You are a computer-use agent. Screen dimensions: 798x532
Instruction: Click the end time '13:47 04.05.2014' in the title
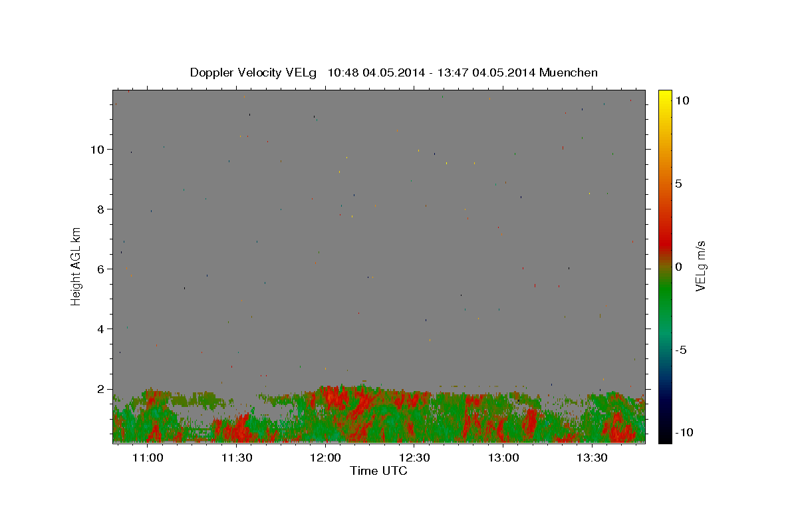[x=485, y=72]
